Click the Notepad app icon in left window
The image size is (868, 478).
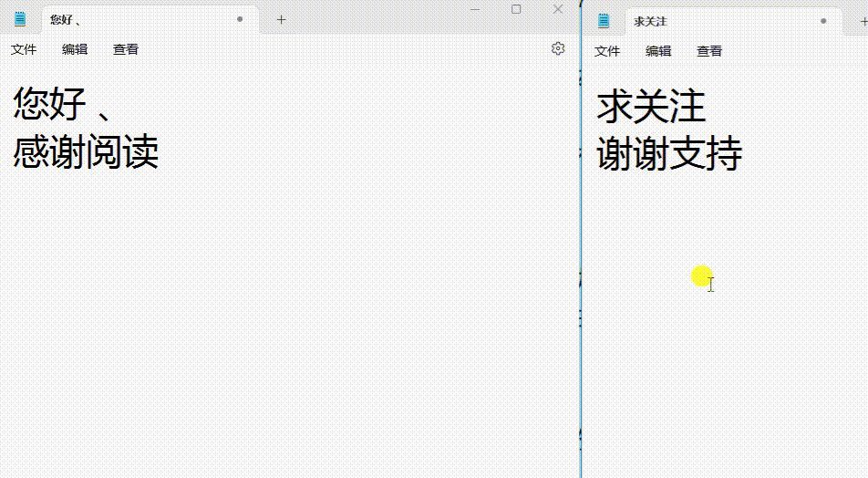pyautogui.click(x=20, y=19)
